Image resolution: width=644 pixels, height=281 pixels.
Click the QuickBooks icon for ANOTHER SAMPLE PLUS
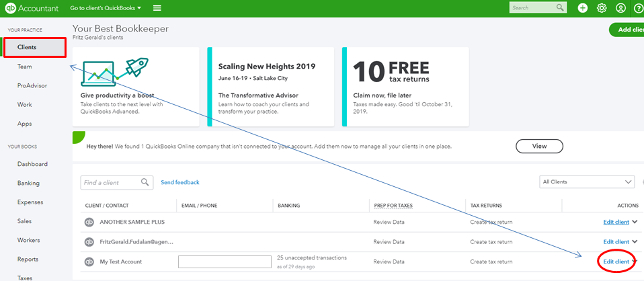(x=89, y=223)
